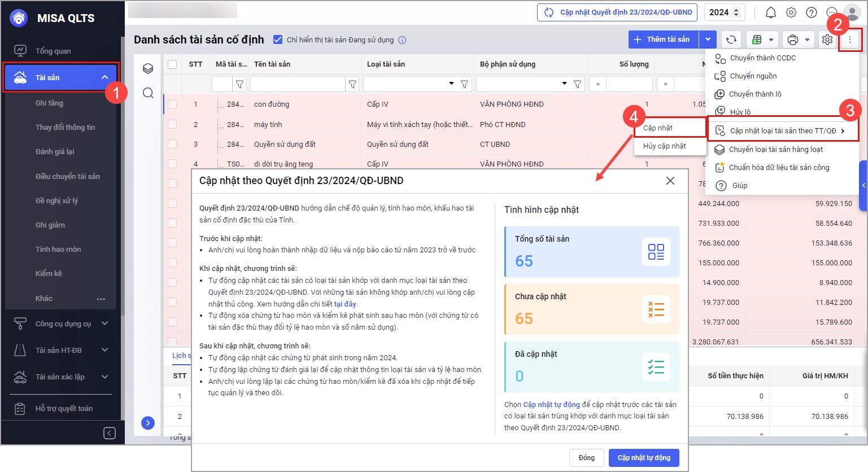Click the help question mark icon in header
The image size is (868, 472).
811,12
